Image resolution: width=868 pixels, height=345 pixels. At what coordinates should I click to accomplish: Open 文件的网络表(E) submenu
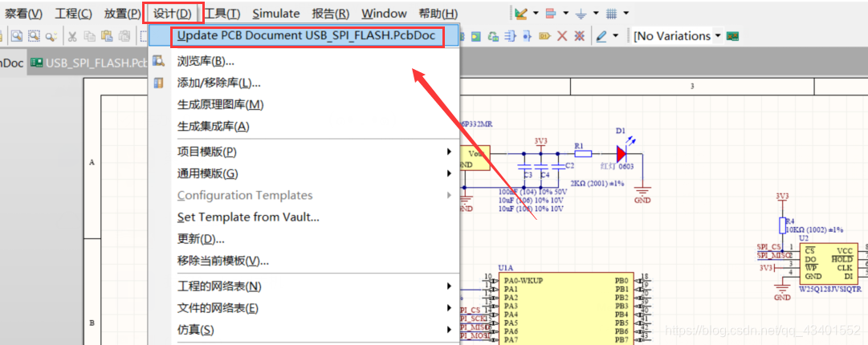click(x=304, y=308)
